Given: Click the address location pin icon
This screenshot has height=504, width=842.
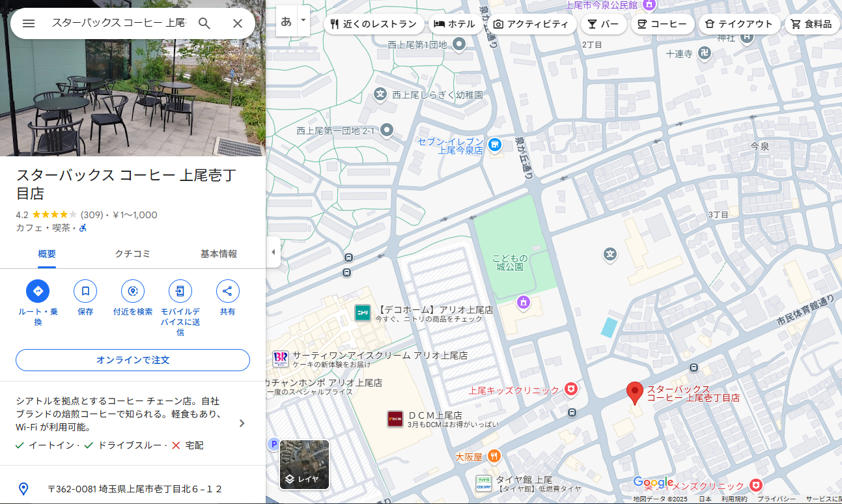Looking at the screenshot, I should pos(23,489).
